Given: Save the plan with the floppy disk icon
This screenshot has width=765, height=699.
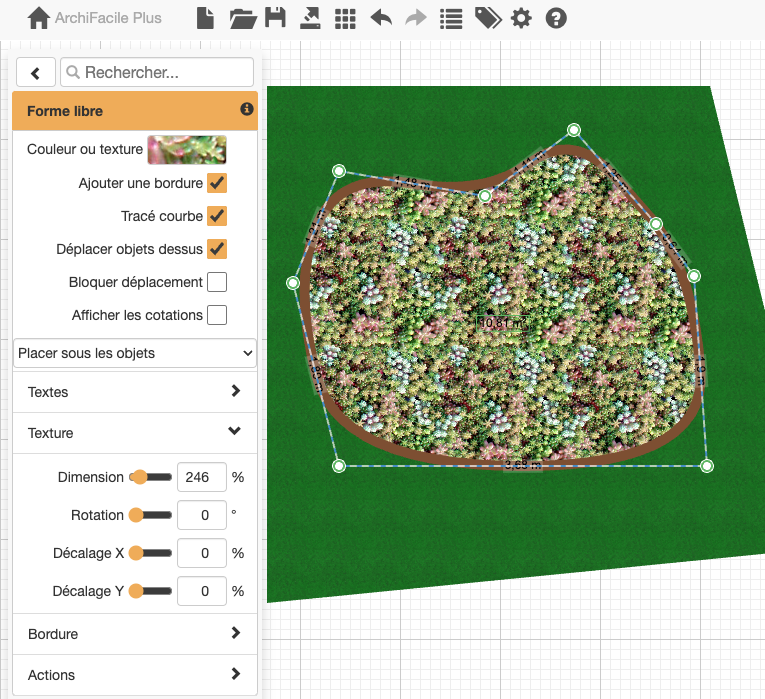Looking at the screenshot, I should pos(275,18).
